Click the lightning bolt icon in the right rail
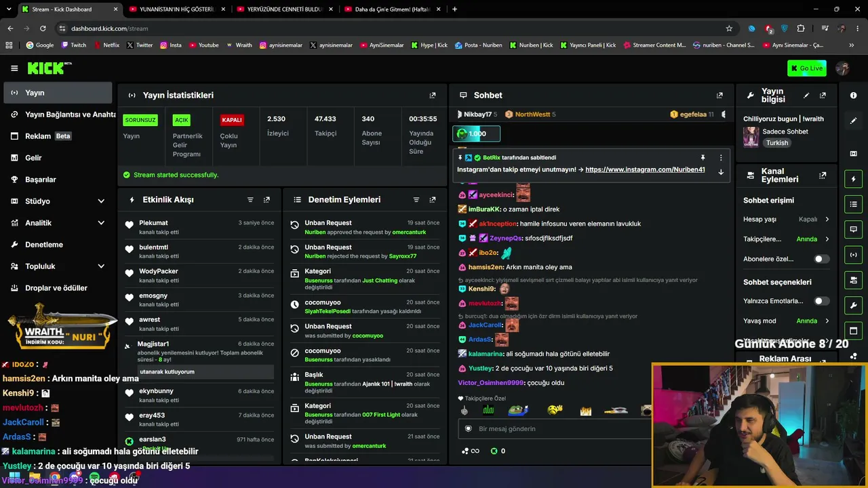The image size is (868, 488). (853, 179)
